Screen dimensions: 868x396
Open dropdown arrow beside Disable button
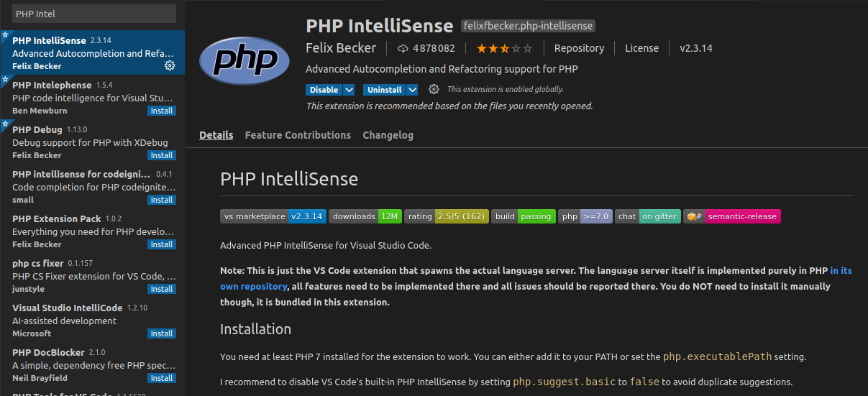point(349,90)
